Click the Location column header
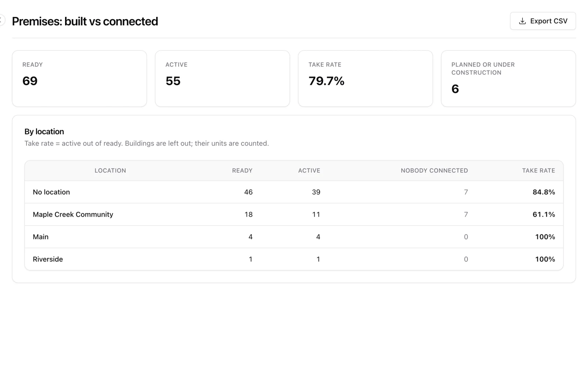The image size is (588, 373). (x=110, y=171)
